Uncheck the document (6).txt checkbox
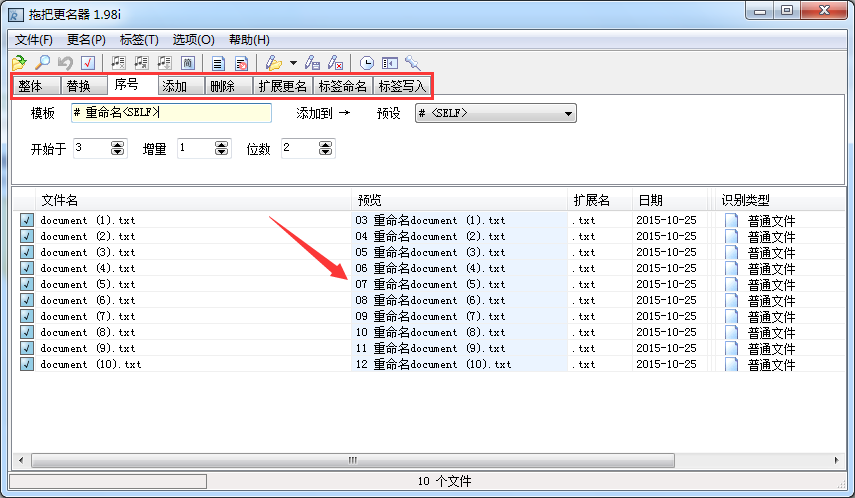Viewport: 855px width, 498px height. tap(27, 300)
